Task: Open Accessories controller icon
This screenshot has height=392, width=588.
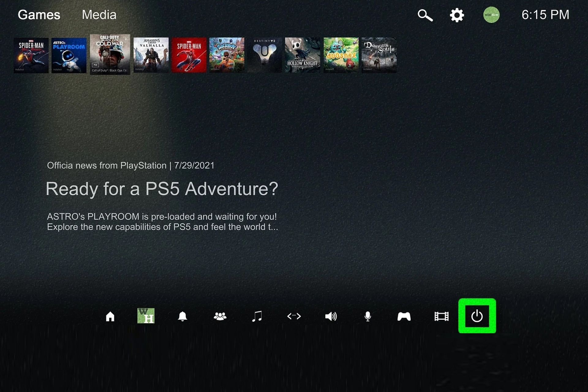Action: click(404, 316)
